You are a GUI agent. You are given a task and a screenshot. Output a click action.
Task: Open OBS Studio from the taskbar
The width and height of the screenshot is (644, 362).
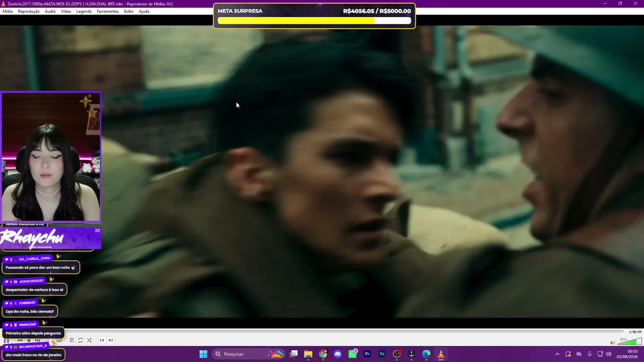[x=396, y=354]
